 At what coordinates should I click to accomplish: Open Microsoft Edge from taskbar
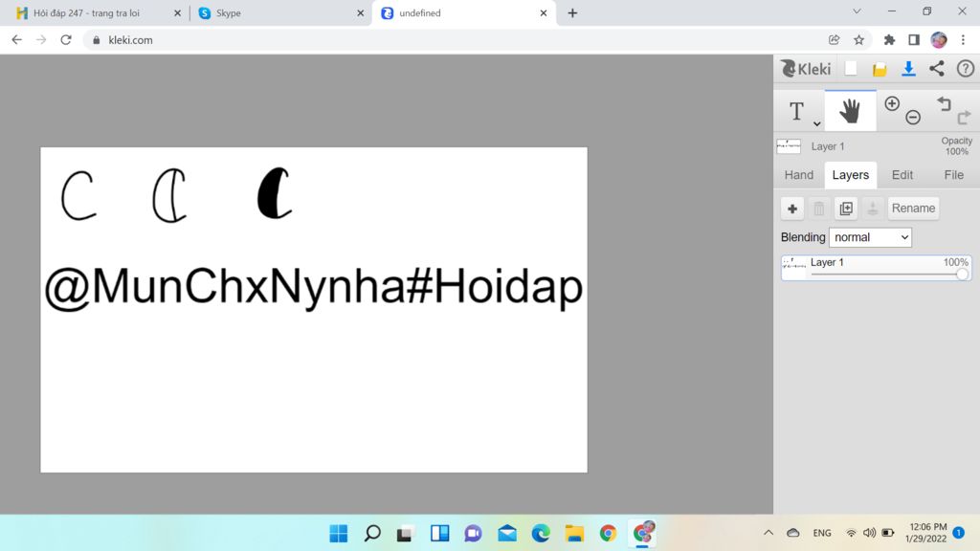[x=541, y=533]
